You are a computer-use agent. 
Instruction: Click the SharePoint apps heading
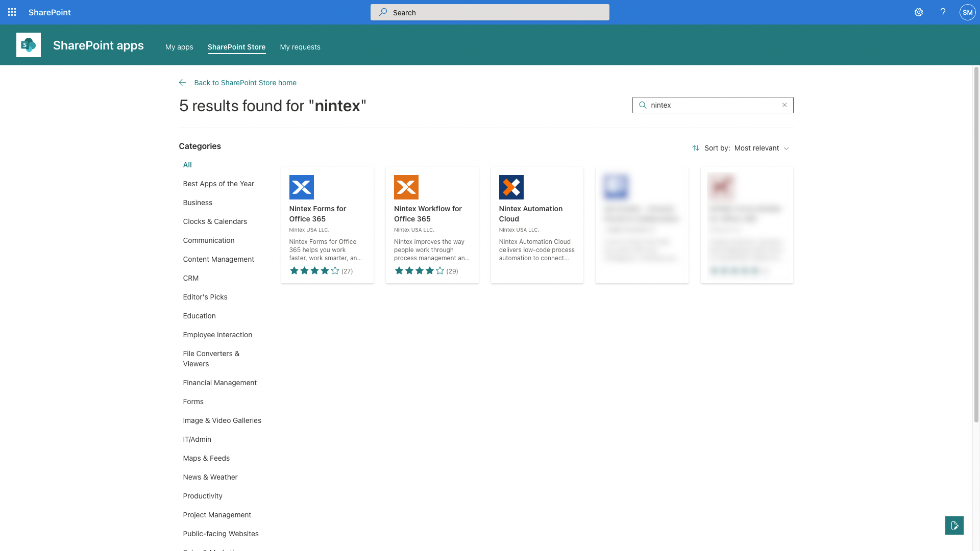point(99,45)
